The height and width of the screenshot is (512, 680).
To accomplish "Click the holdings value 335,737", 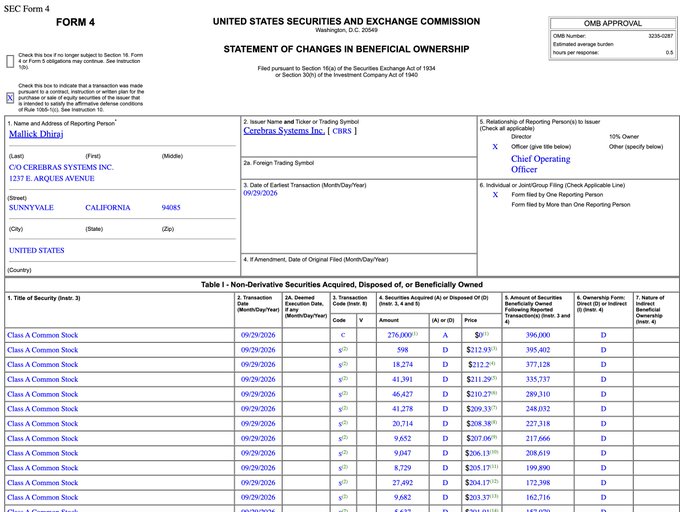I will point(538,379).
